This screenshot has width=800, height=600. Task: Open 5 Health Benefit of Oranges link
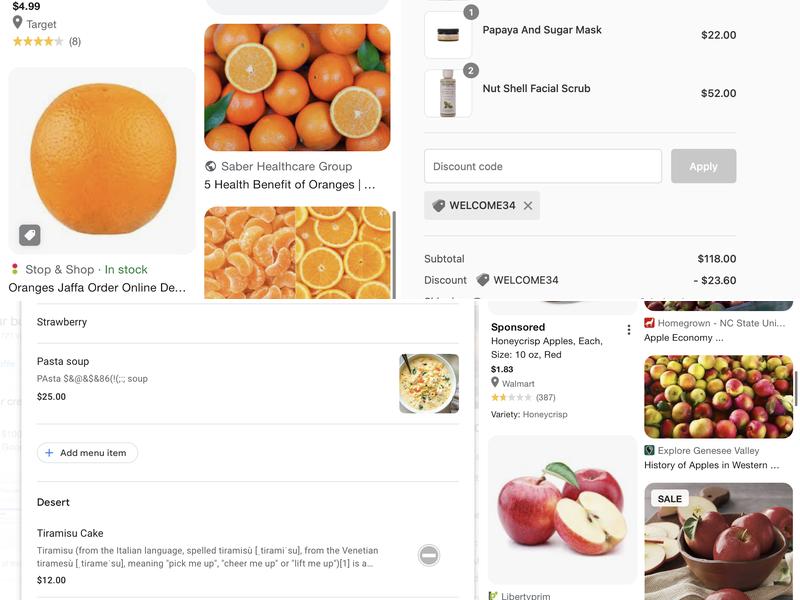point(290,185)
